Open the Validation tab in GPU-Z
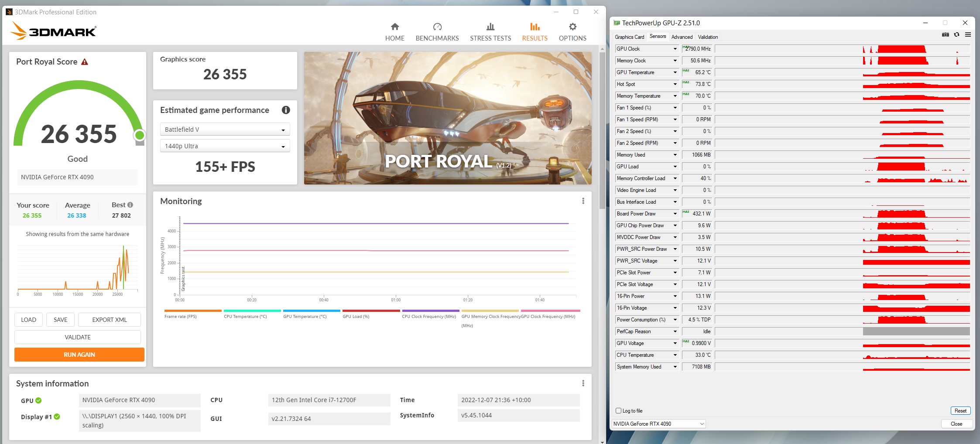The image size is (980, 444). tap(708, 37)
